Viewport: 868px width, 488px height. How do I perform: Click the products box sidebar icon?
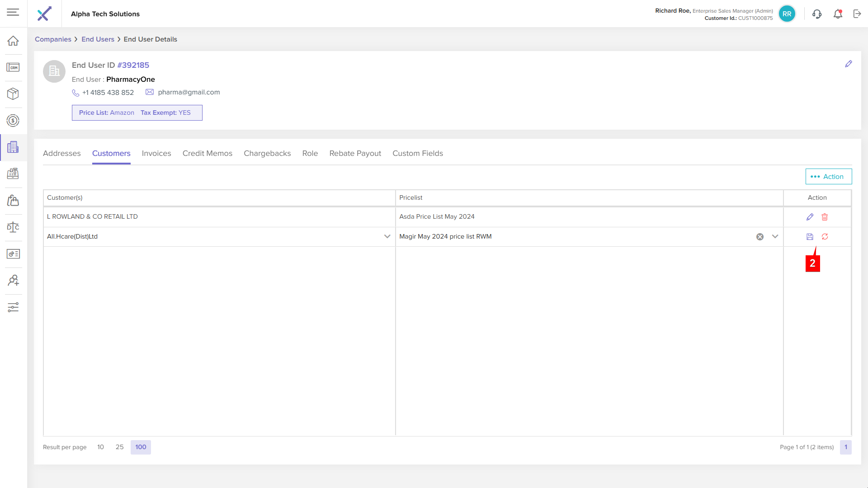point(13,94)
